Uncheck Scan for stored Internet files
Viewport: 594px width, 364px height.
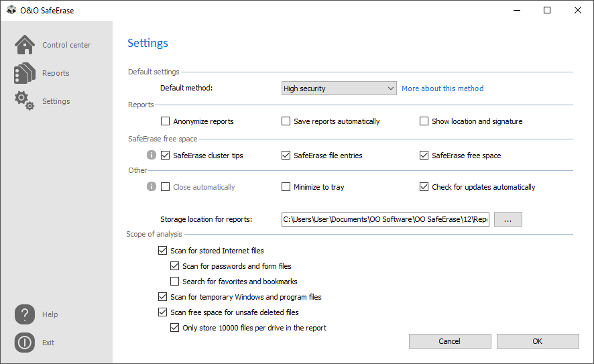[162, 250]
